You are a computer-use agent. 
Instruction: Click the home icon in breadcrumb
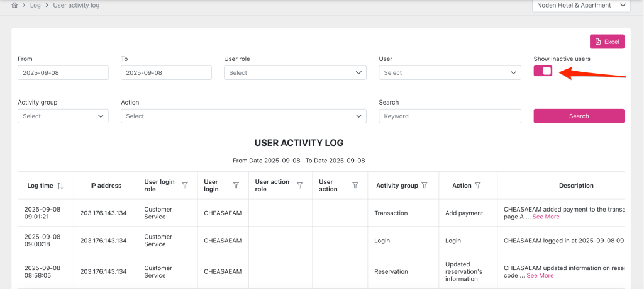point(14,5)
